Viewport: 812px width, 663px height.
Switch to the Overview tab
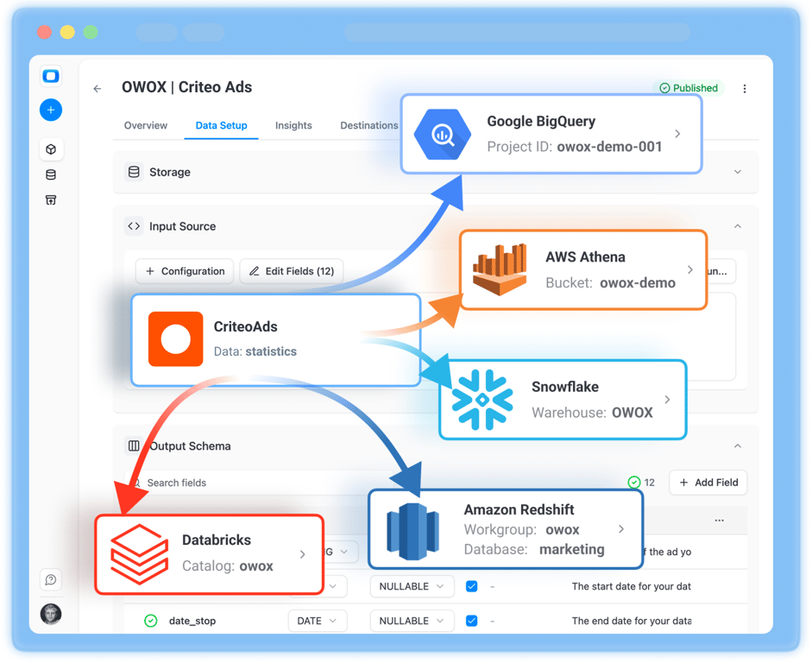tap(146, 125)
